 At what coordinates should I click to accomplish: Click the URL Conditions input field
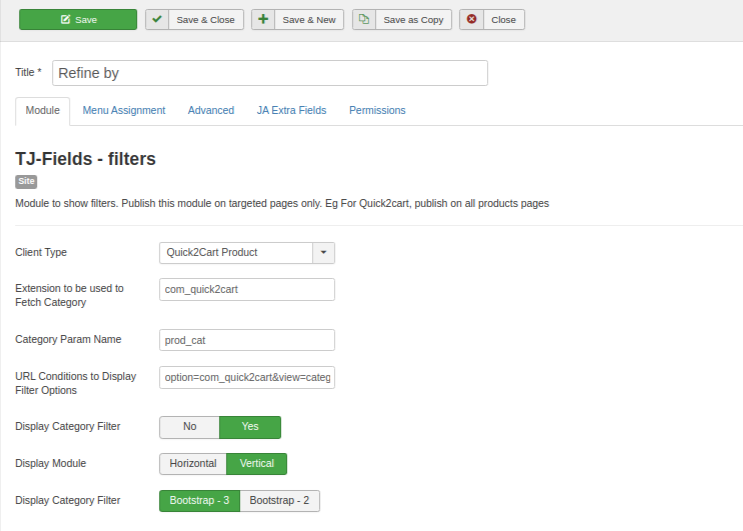[x=247, y=377]
